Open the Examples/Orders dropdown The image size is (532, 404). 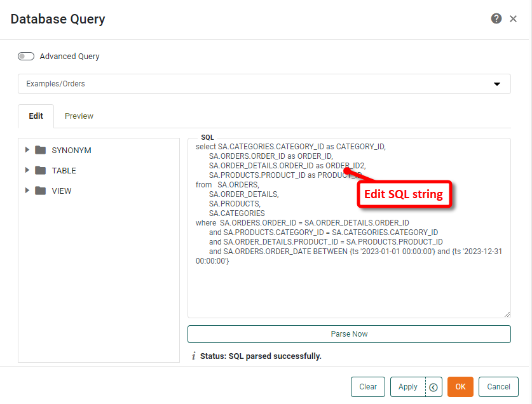coord(496,83)
